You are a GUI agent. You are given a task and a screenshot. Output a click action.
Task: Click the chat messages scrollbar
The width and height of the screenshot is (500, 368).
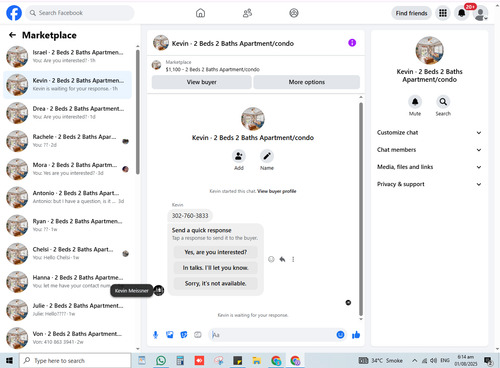(361, 209)
